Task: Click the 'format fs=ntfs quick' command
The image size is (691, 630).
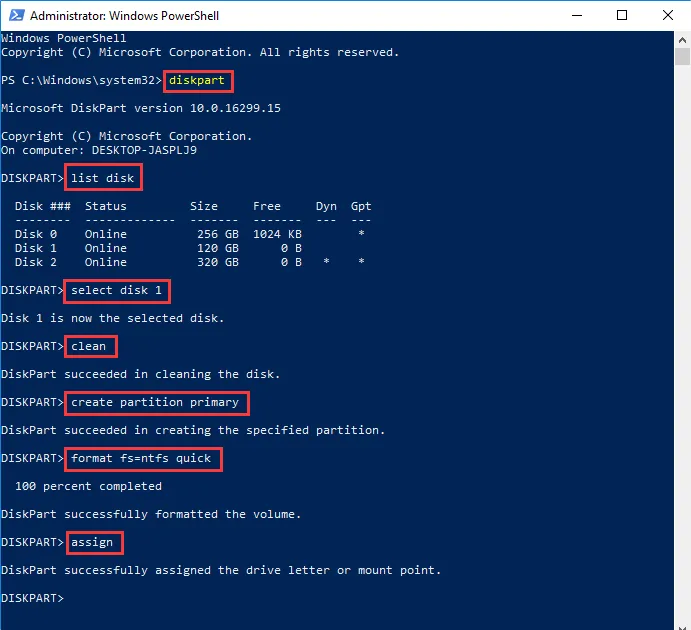Action: coord(141,458)
